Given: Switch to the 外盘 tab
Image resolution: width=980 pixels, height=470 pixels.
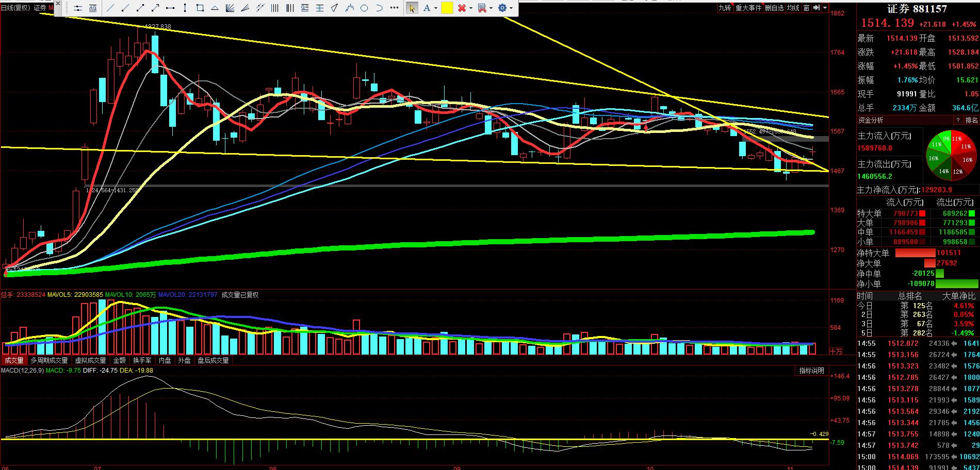Looking at the screenshot, I should (184, 360).
